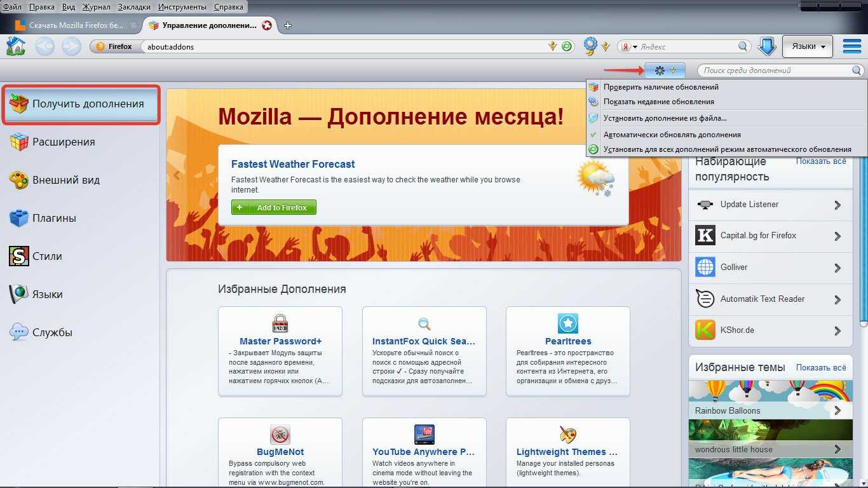Expand Update Listener chevron
This screenshot has width=868, height=488.
837,205
